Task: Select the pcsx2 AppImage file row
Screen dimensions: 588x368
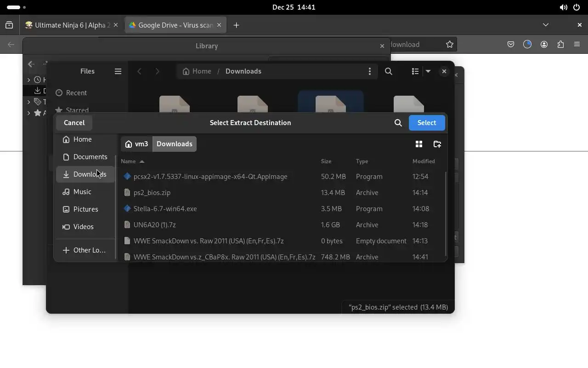Action: pos(281,177)
